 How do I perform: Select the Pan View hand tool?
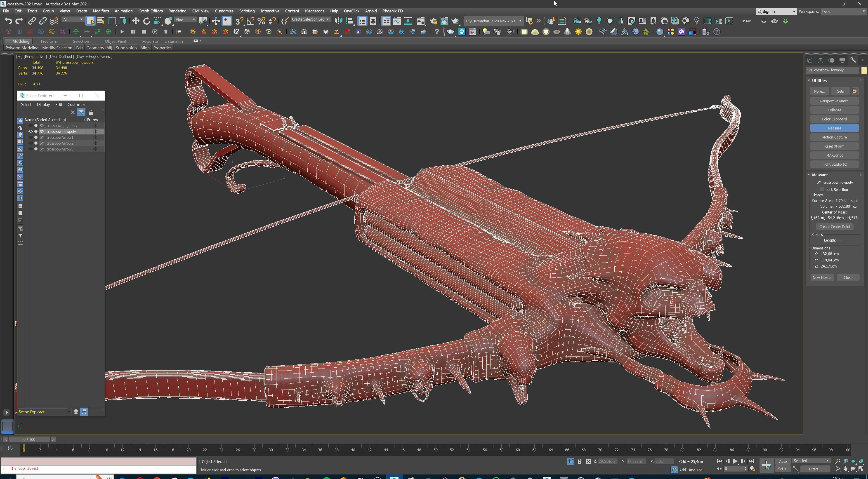[x=845, y=469]
